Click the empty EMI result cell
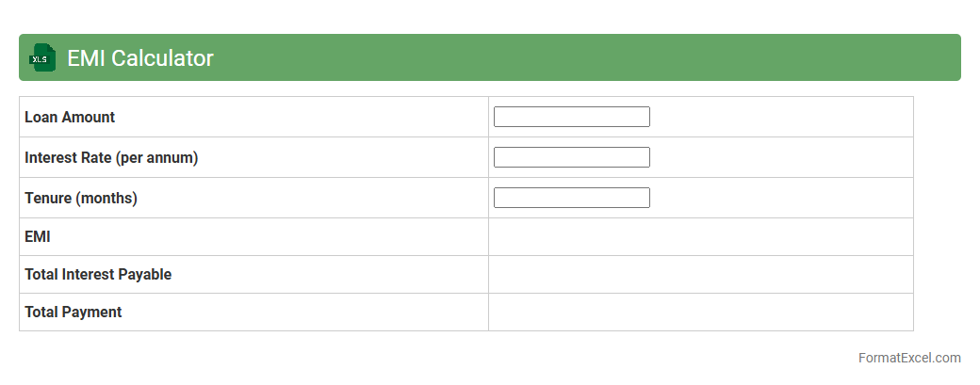 [700, 237]
